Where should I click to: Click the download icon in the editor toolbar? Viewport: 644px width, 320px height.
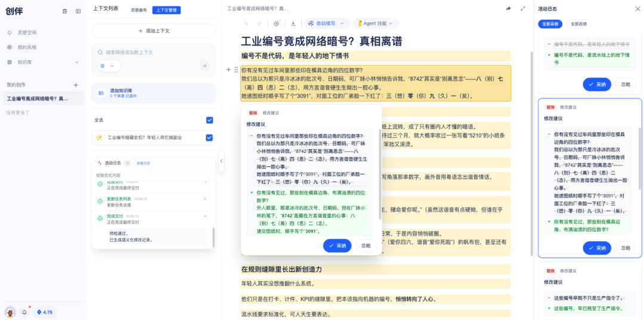293,23
